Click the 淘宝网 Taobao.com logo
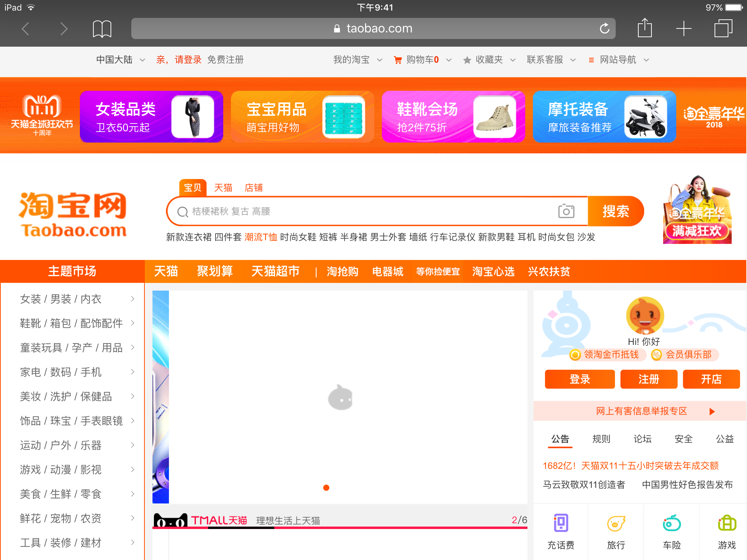This screenshot has height=560, width=747. click(73, 214)
